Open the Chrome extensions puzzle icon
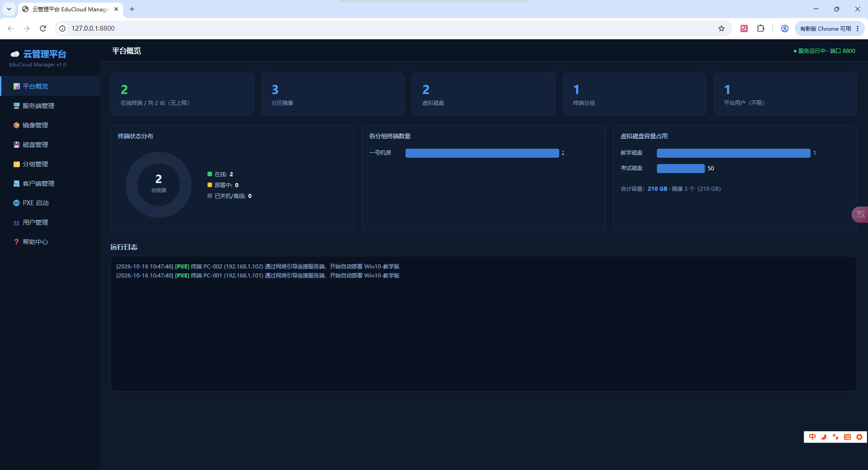868x470 pixels. [x=761, y=28]
